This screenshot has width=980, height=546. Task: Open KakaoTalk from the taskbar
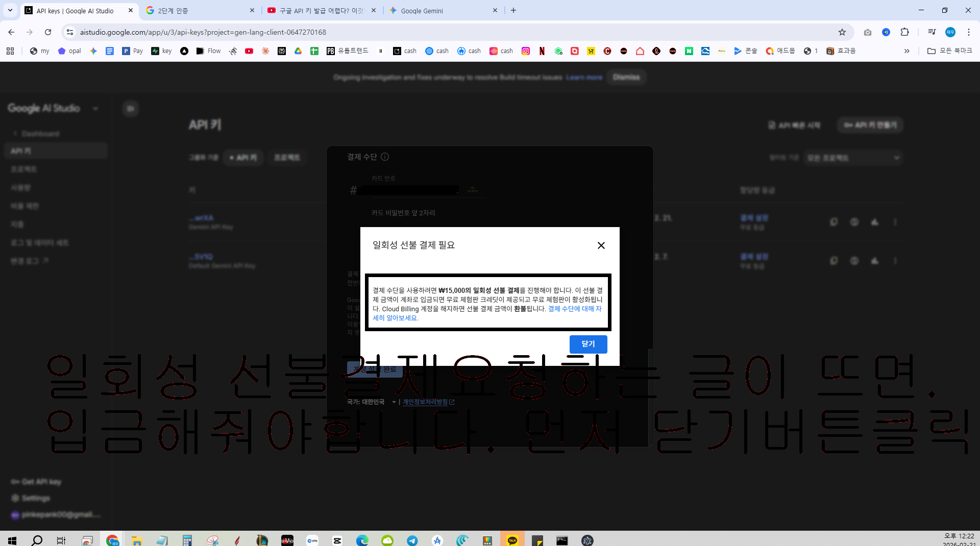tap(512, 540)
